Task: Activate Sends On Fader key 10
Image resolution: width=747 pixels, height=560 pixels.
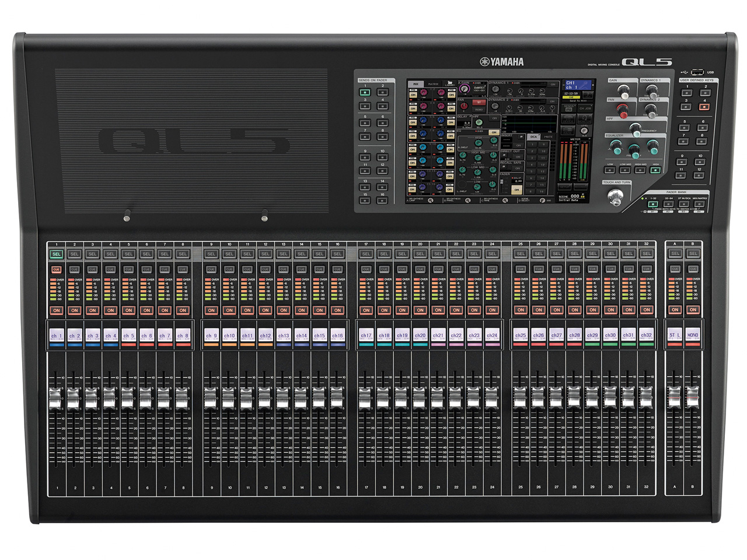Action: coord(382,157)
